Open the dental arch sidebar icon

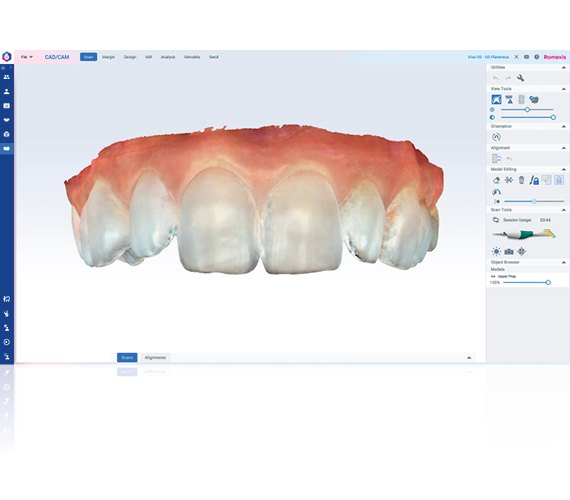click(x=7, y=120)
